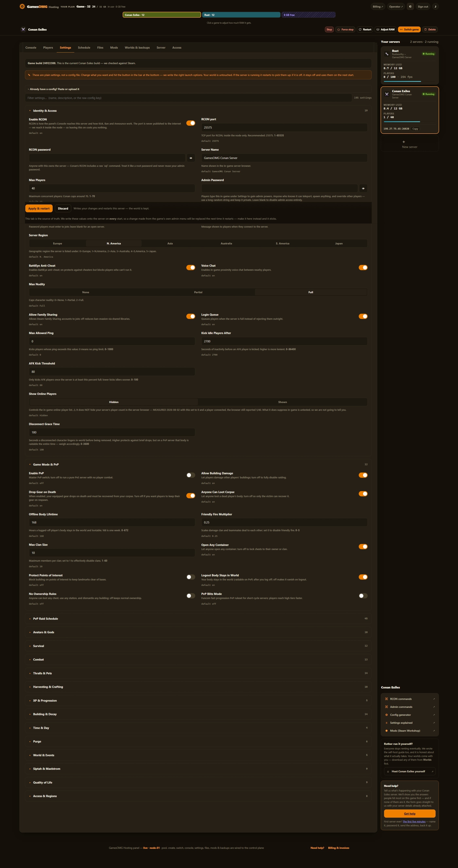
Task: Open the Worlds & backups tab
Action: point(137,48)
